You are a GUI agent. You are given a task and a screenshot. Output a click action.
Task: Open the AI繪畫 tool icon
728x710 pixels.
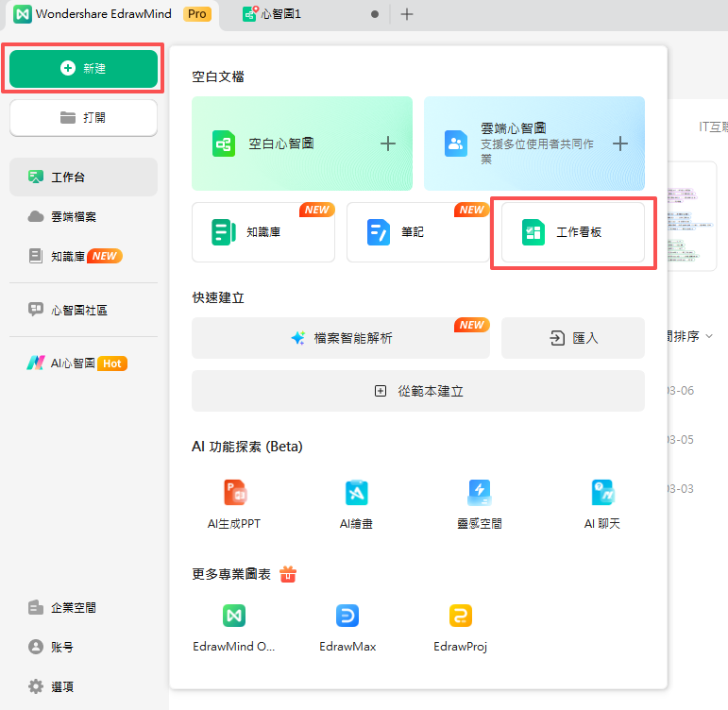coord(357,493)
